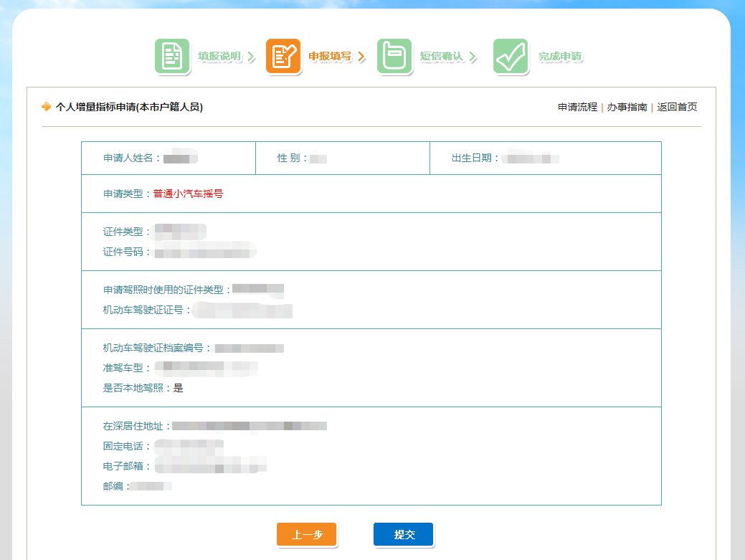Viewport: 745px width, 560px height.
Task: Select the 申报填写 step label
Action: (330, 56)
